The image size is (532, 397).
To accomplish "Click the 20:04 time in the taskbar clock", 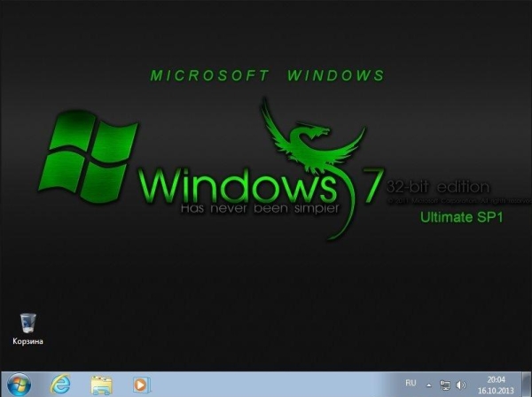I will coord(497,378).
